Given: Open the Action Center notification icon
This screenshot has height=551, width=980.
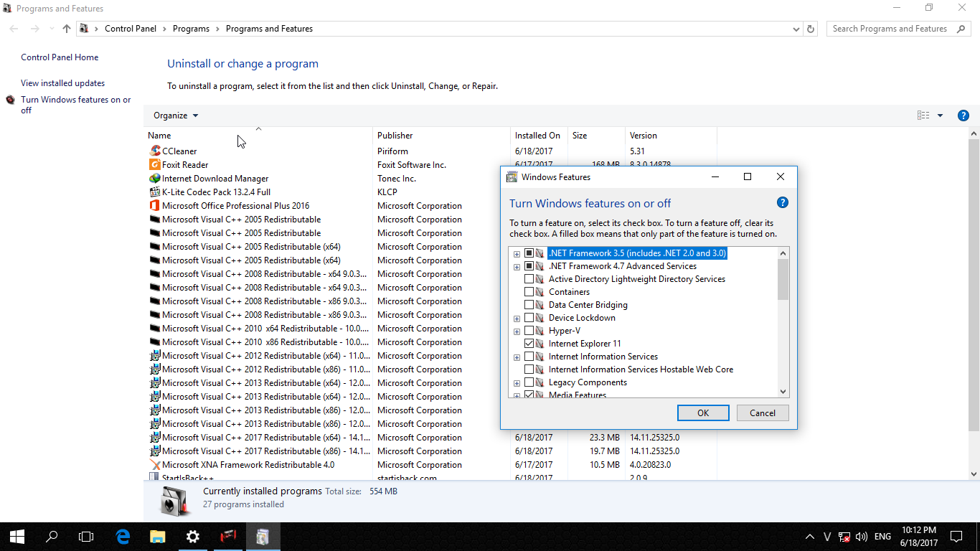Looking at the screenshot, I should point(956,536).
